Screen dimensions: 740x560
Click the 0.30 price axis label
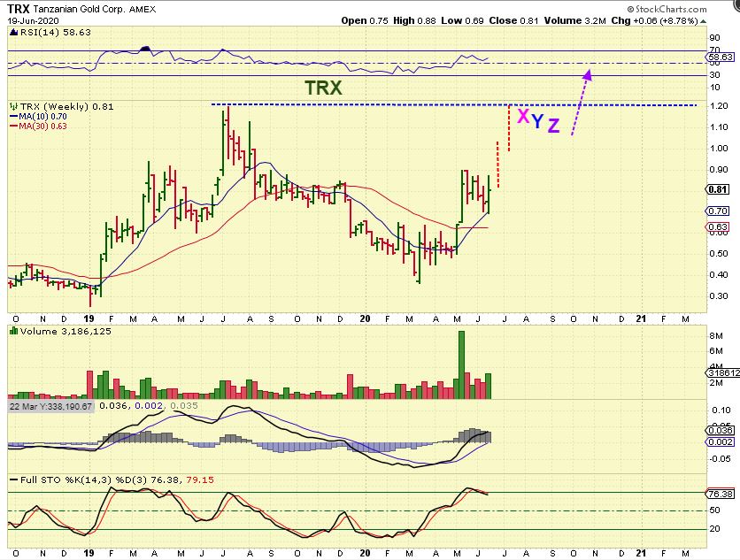click(x=718, y=296)
